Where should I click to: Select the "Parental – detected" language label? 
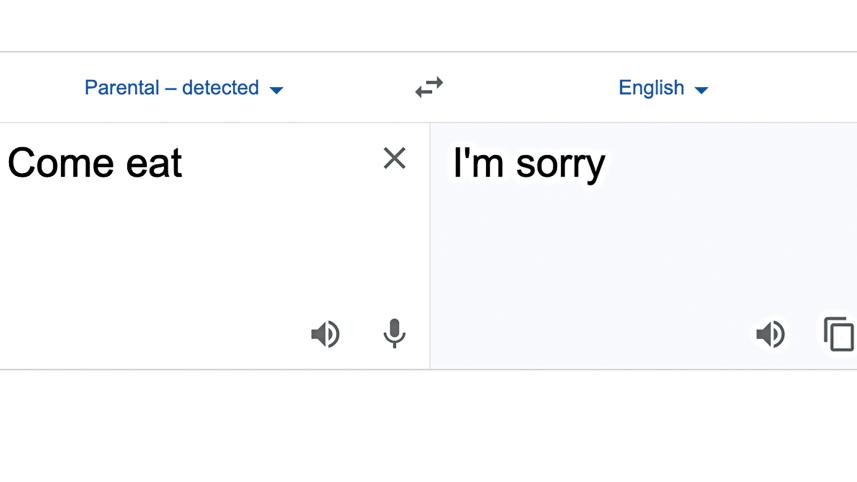coord(171,88)
